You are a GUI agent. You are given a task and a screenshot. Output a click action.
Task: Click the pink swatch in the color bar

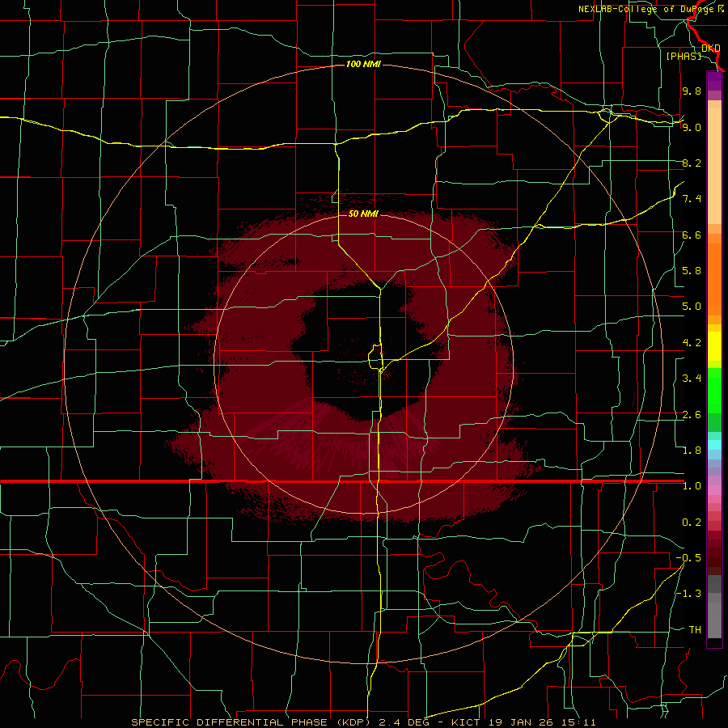714,490
